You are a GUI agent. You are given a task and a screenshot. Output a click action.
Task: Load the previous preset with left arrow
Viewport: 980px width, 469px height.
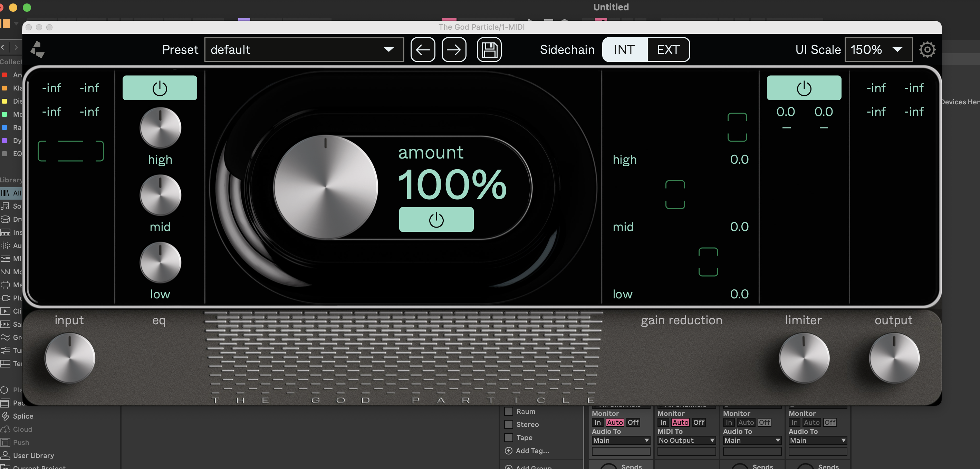pyautogui.click(x=423, y=49)
